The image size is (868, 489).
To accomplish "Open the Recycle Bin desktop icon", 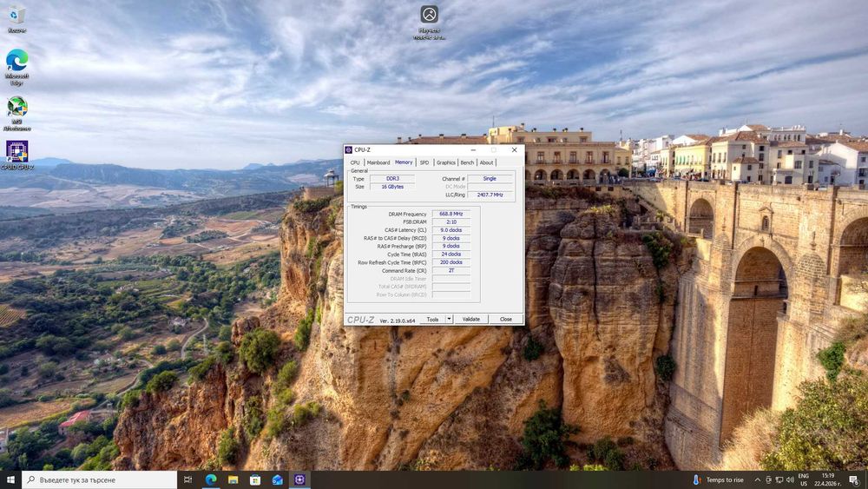I will pyautogui.click(x=16, y=17).
